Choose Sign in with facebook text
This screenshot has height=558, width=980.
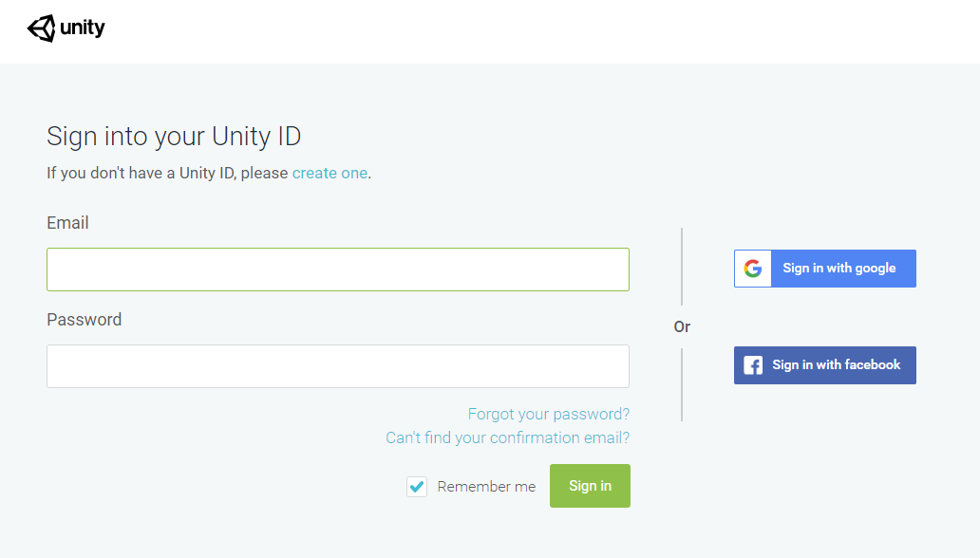click(837, 365)
